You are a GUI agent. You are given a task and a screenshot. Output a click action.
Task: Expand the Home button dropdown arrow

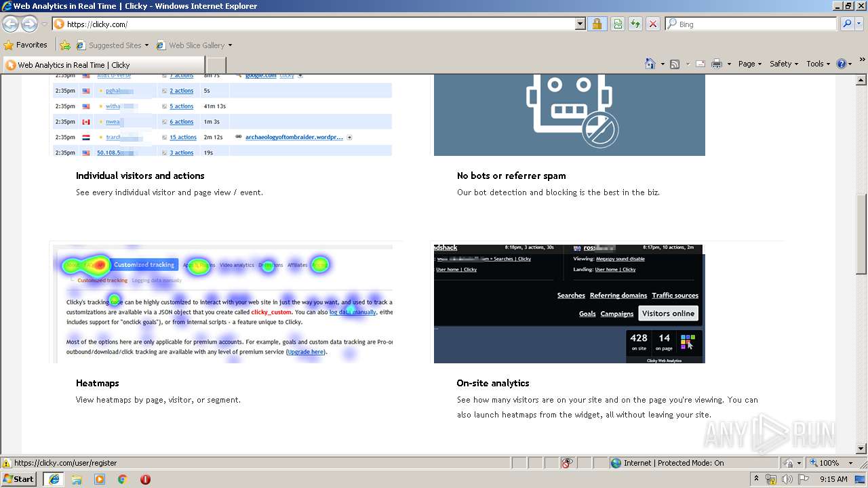click(663, 64)
